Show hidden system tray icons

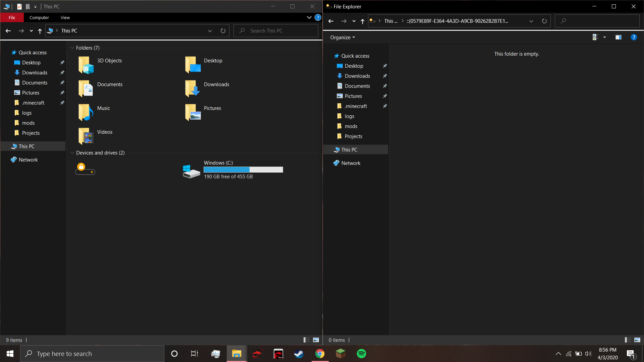(558, 354)
